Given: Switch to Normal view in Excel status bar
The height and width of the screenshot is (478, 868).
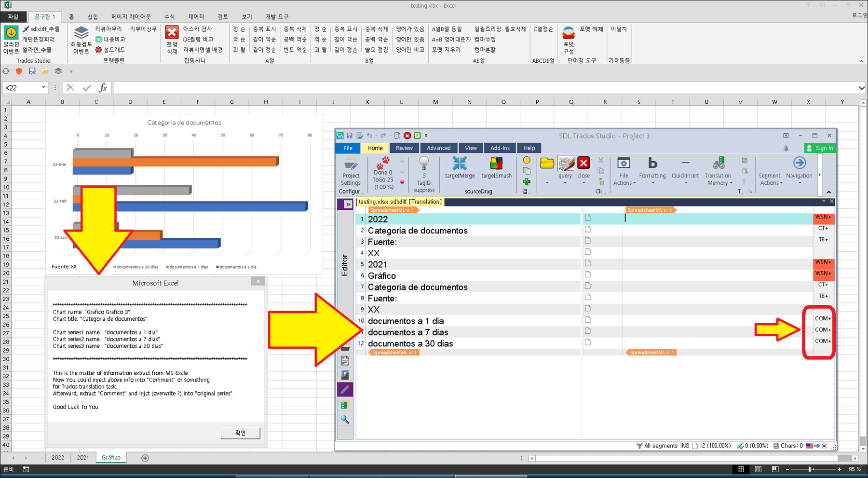Looking at the screenshot, I should pos(741,469).
